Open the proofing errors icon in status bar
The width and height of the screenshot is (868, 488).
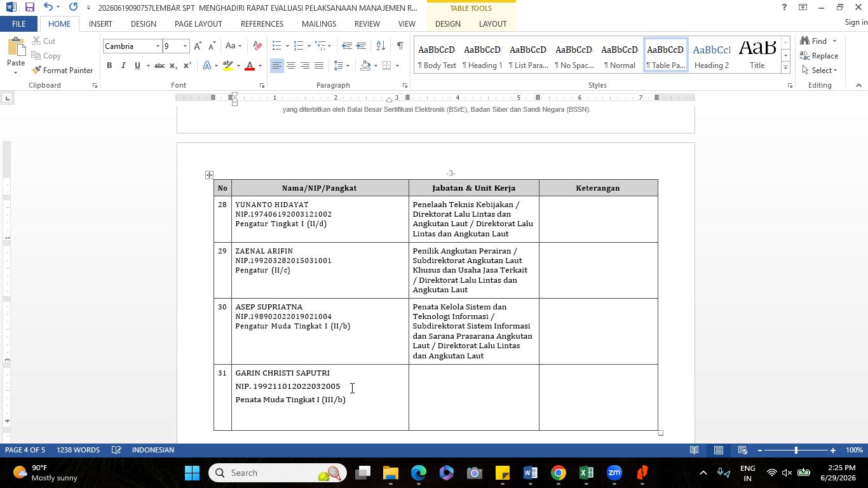pos(116,450)
